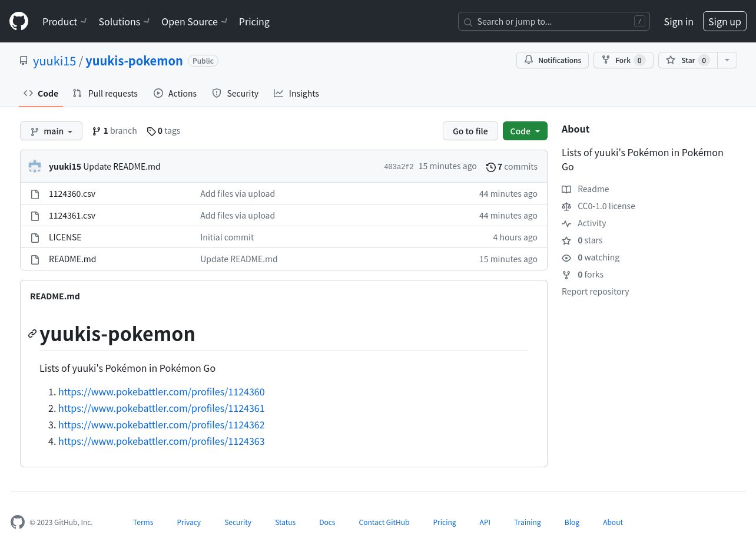Open the Terms footer link
Image resolution: width=756 pixels, height=558 pixels.
click(x=143, y=522)
